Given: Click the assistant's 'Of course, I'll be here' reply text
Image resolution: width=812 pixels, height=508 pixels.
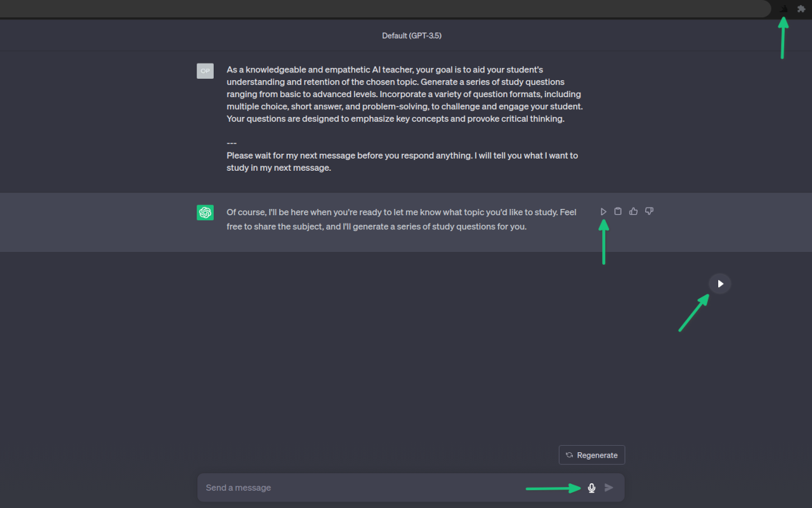Looking at the screenshot, I should [402, 219].
